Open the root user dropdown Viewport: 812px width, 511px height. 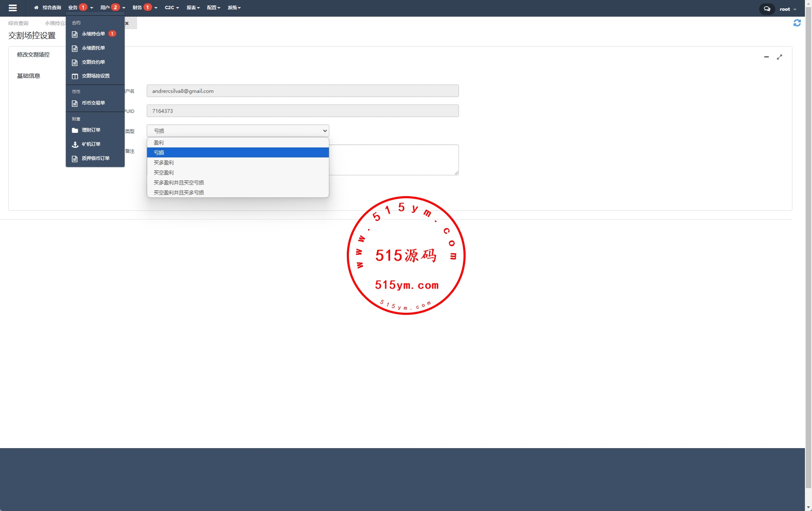pyautogui.click(x=787, y=9)
